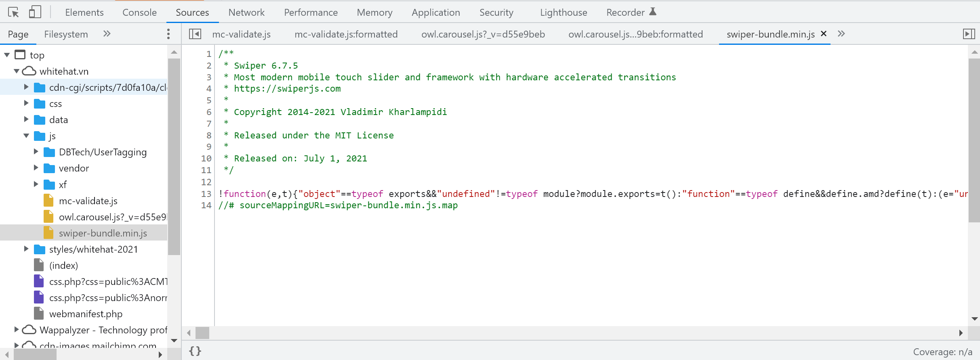The width and height of the screenshot is (980, 360).
Task: Hide the navigator sidebar toggle icon
Action: coord(195,34)
